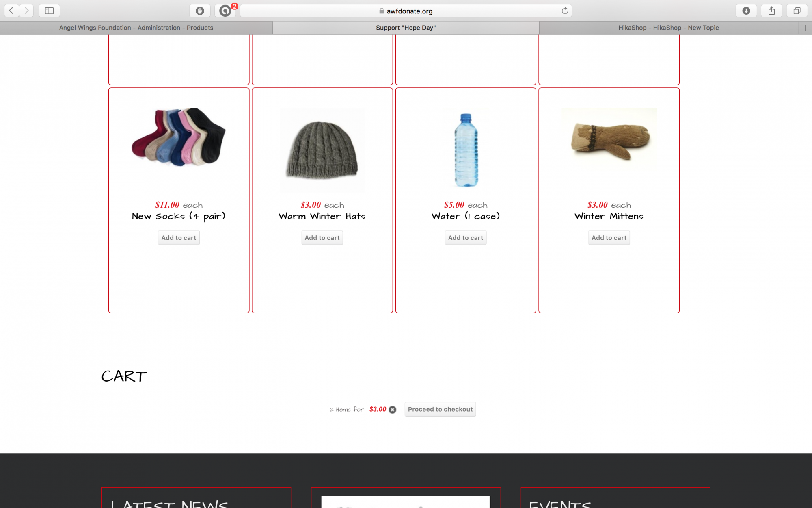Viewport: 812px width, 508px height.
Task: Show all tabs overview icon
Action: [797, 11]
